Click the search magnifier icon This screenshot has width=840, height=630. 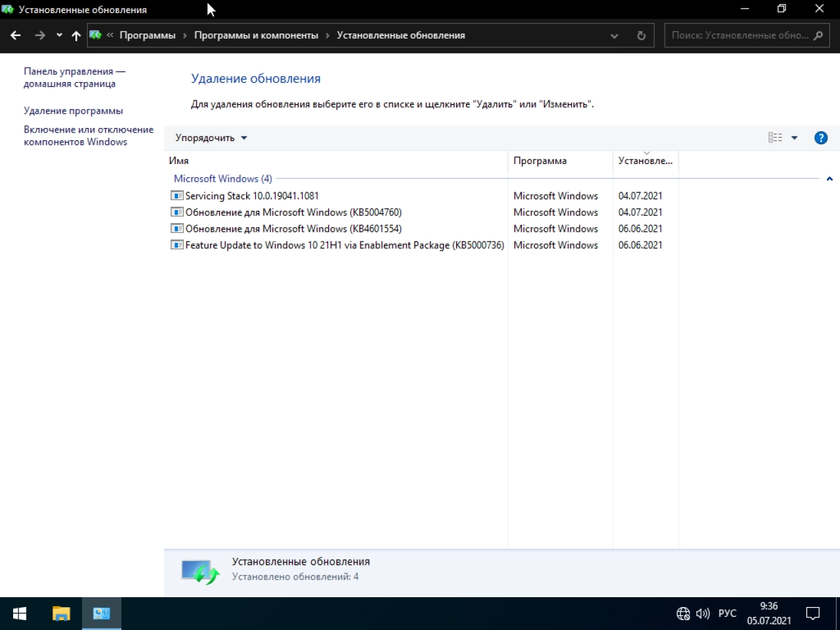[x=818, y=35]
